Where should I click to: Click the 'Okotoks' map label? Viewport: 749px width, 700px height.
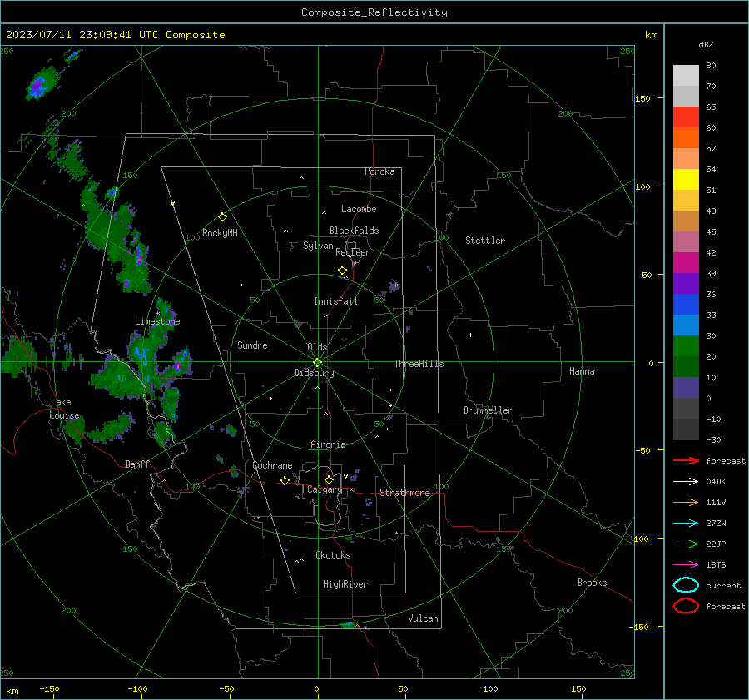[x=333, y=555]
